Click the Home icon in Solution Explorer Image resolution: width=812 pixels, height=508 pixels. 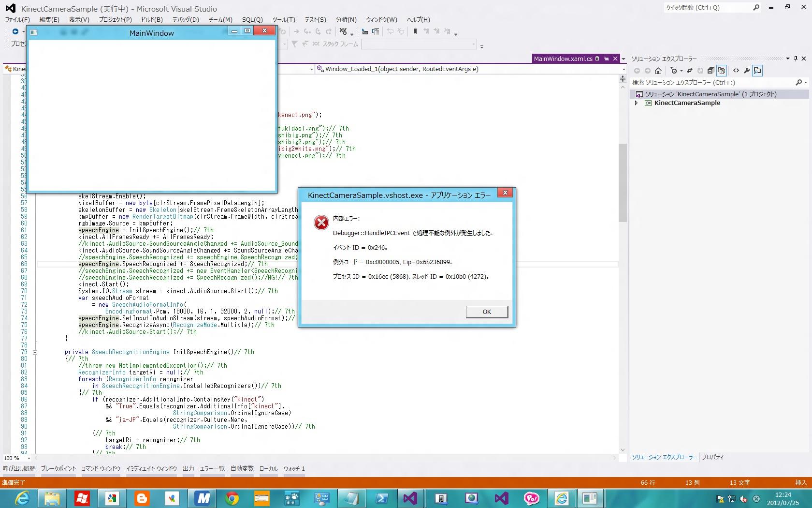point(658,71)
